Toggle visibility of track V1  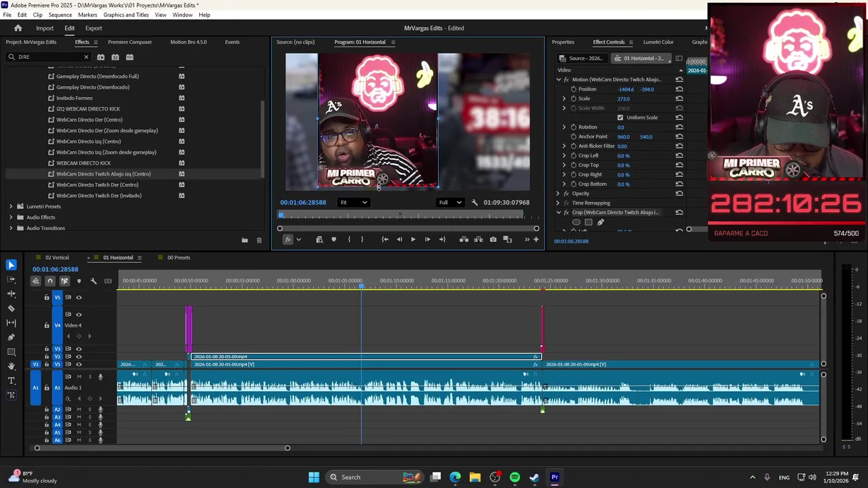(79, 365)
